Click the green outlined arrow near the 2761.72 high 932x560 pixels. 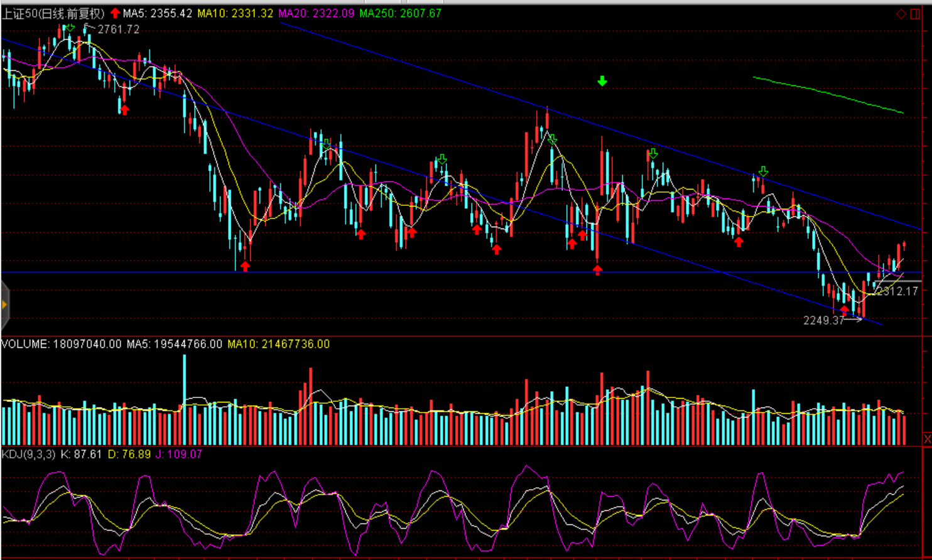pos(70,28)
